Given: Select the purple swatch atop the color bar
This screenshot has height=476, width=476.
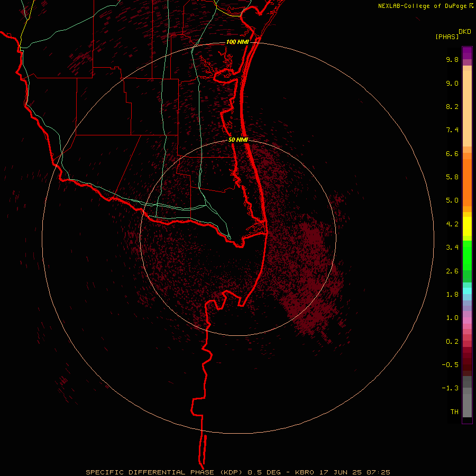Looking at the screenshot, I should coord(467,53).
